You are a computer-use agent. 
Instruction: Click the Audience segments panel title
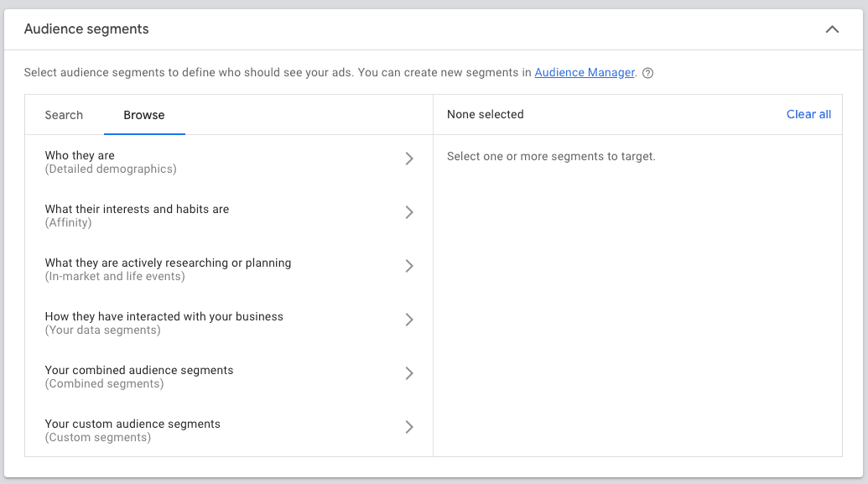pos(86,29)
